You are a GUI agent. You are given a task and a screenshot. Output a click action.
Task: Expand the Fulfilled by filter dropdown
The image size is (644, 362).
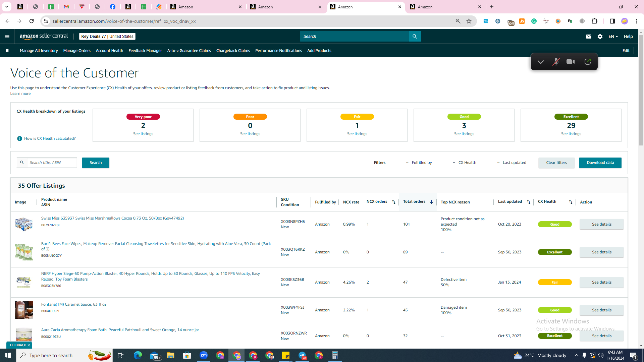click(x=419, y=163)
